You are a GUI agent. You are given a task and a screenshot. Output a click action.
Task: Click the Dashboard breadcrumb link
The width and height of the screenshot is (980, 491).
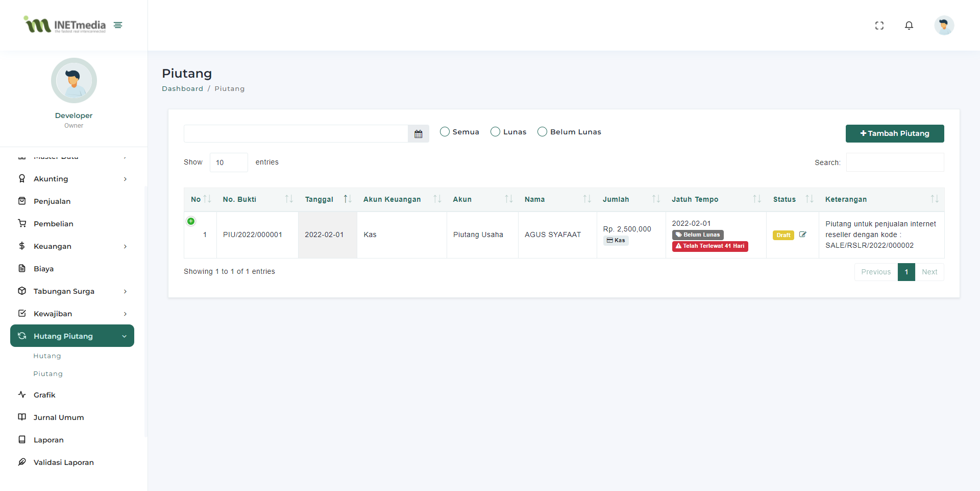coord(182,89)
